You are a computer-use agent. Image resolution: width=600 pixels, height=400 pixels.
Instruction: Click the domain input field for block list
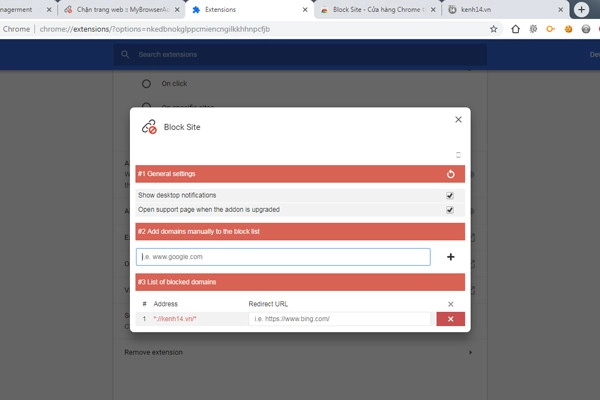(x=283, y=257)
